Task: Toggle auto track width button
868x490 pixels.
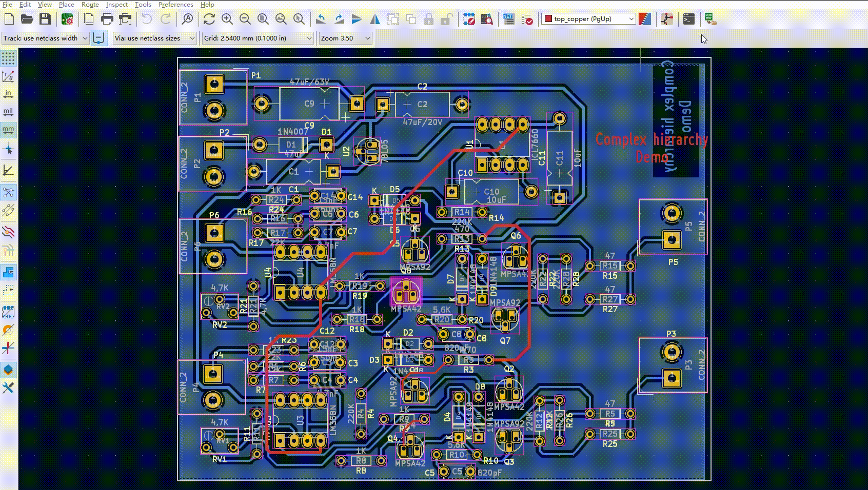Action: click(99, 38)
